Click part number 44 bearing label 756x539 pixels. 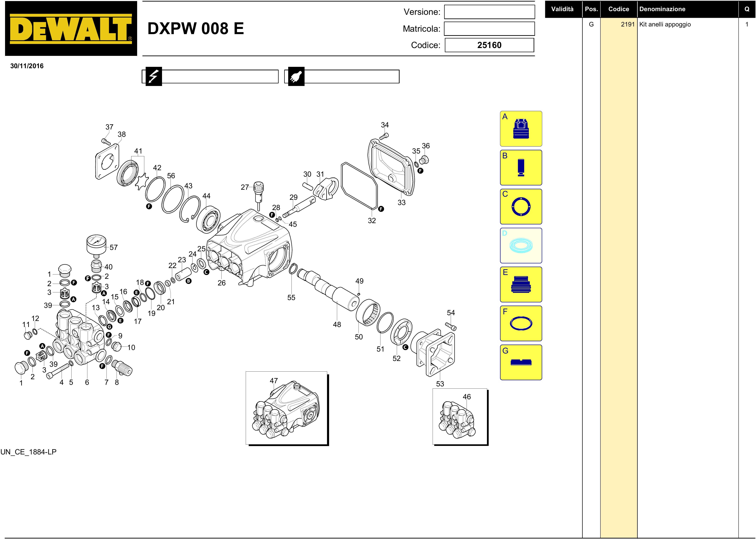pos(206,196)
